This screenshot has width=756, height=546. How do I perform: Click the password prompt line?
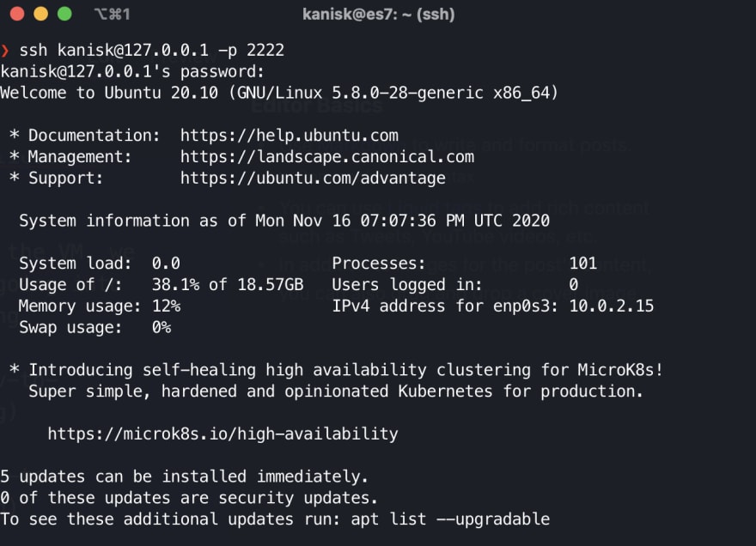click(x=132, y=71)
